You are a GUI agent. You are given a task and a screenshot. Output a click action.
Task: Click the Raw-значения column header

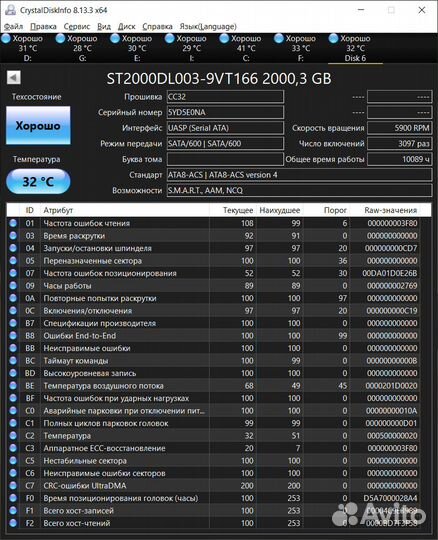click(390, 210)
